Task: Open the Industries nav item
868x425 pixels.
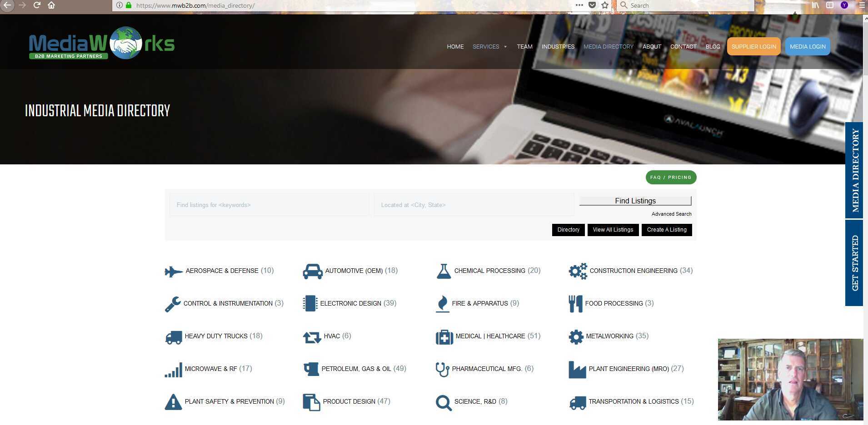Action: [558, 47]
